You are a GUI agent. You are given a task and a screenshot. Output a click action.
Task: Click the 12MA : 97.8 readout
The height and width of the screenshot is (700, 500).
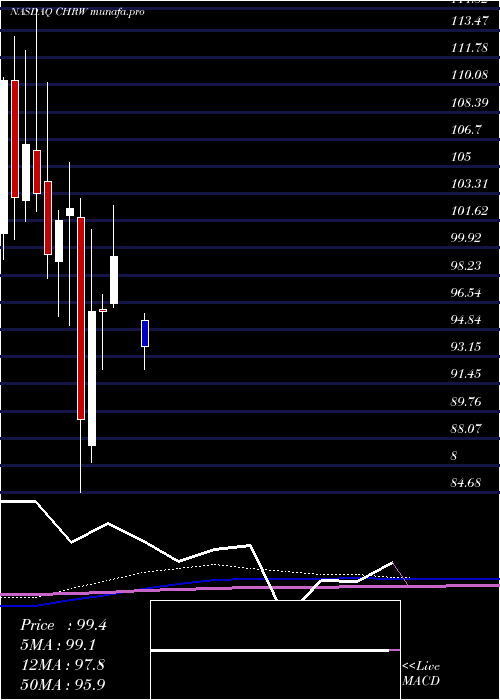click(x=63, y=665)
